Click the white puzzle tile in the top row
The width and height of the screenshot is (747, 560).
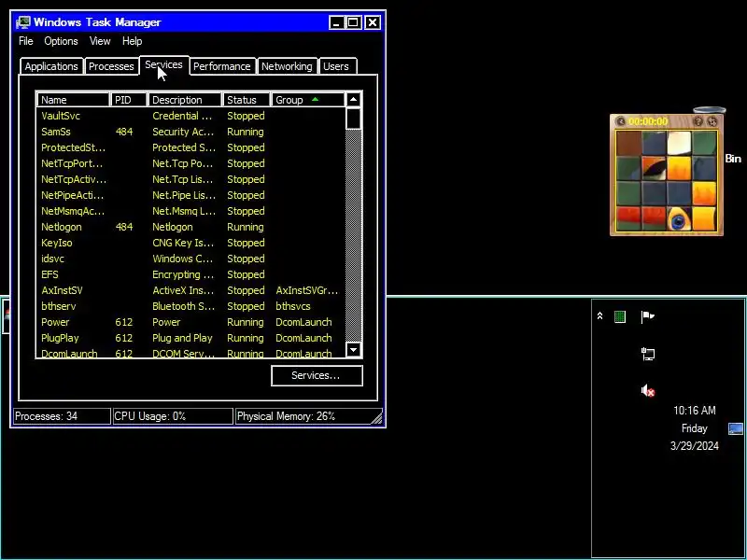pyautogui.click(x=679, y=143)
